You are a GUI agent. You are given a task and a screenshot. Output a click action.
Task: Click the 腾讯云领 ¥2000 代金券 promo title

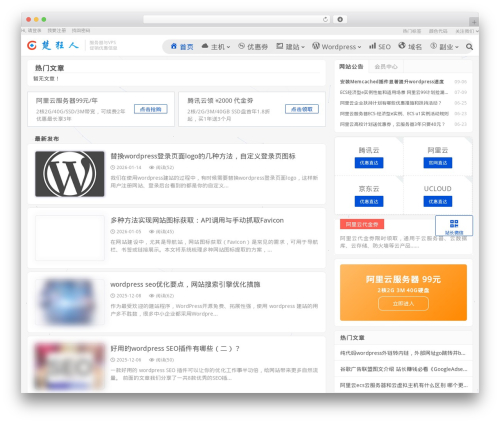pos(220,100)
